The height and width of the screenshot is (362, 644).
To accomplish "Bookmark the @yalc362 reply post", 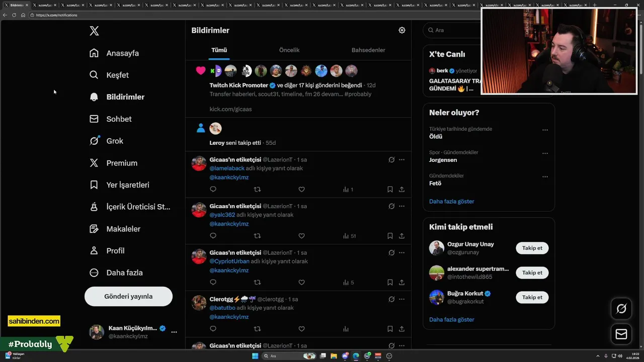I will (x=390, y=236).
